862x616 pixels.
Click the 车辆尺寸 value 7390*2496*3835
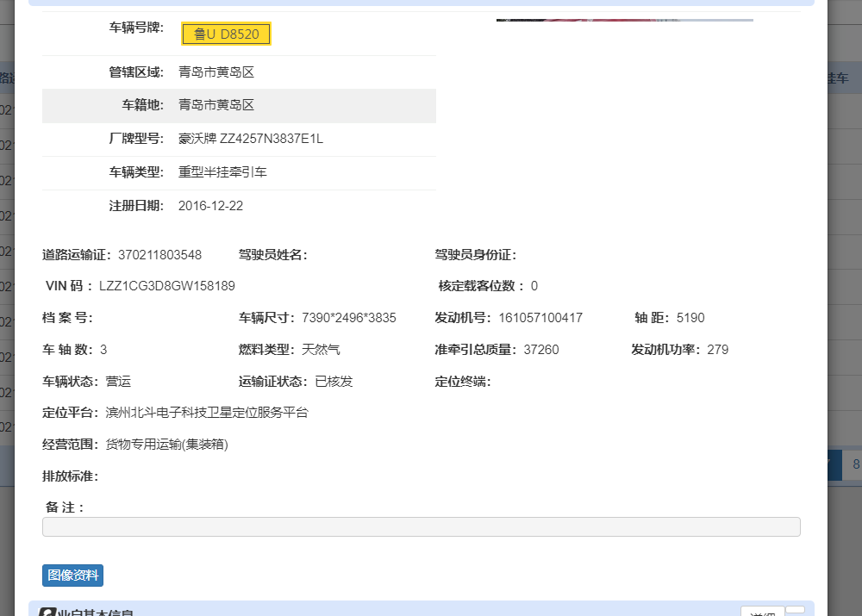(x=349, y=318)
